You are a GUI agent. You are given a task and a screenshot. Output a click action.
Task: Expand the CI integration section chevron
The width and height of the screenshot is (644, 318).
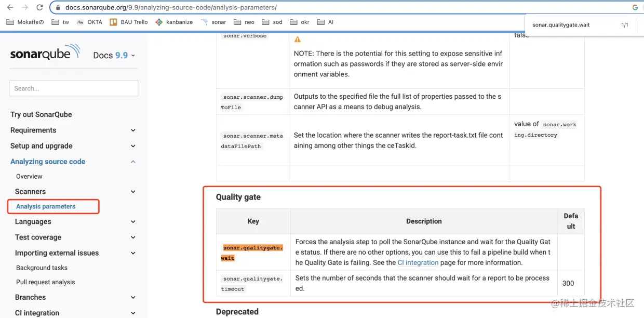pyautogui.click(x=133, y=313)
